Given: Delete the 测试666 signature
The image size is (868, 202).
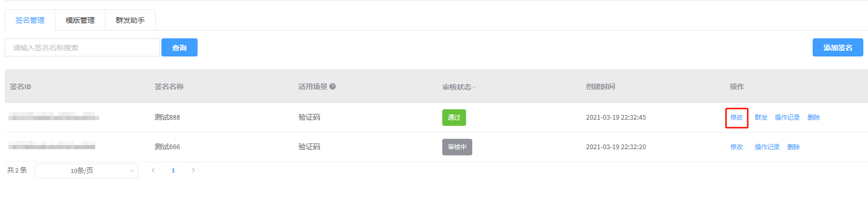Looking at the screenshot, I should tap(794, 147).
